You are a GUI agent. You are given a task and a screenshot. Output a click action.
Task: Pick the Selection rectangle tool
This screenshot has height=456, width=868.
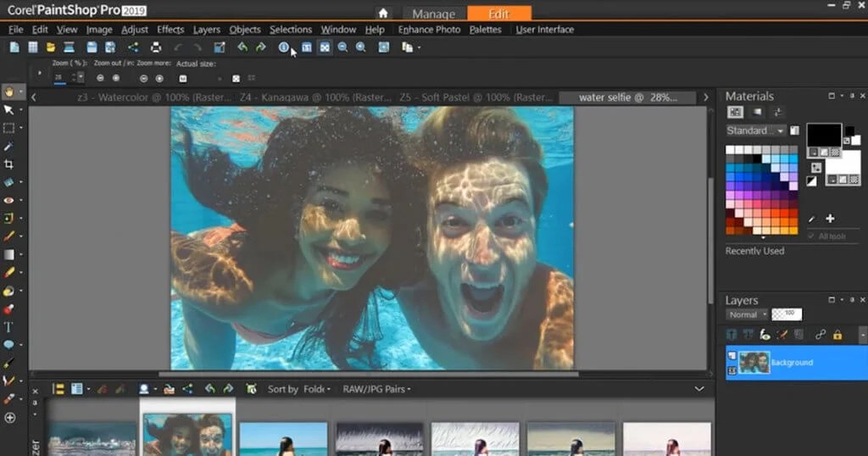(9, 128)
